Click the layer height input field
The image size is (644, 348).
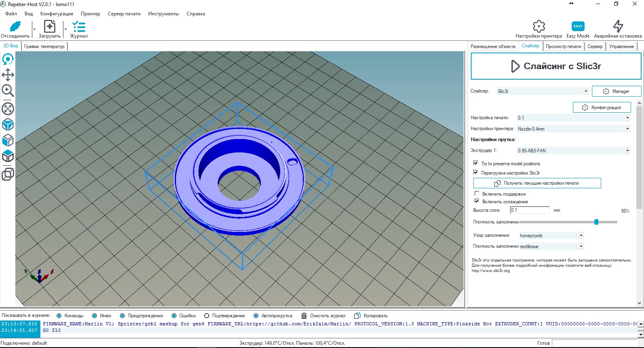(x=529, y=210)
